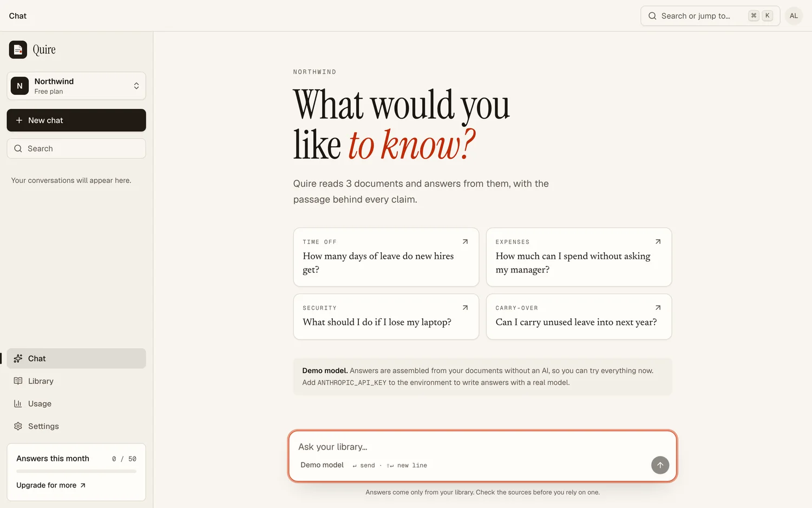This screenshot has height=508, width=812.
Task: Click the arrow icon on the Carry-over card
Action: click(x=658, y=308)
